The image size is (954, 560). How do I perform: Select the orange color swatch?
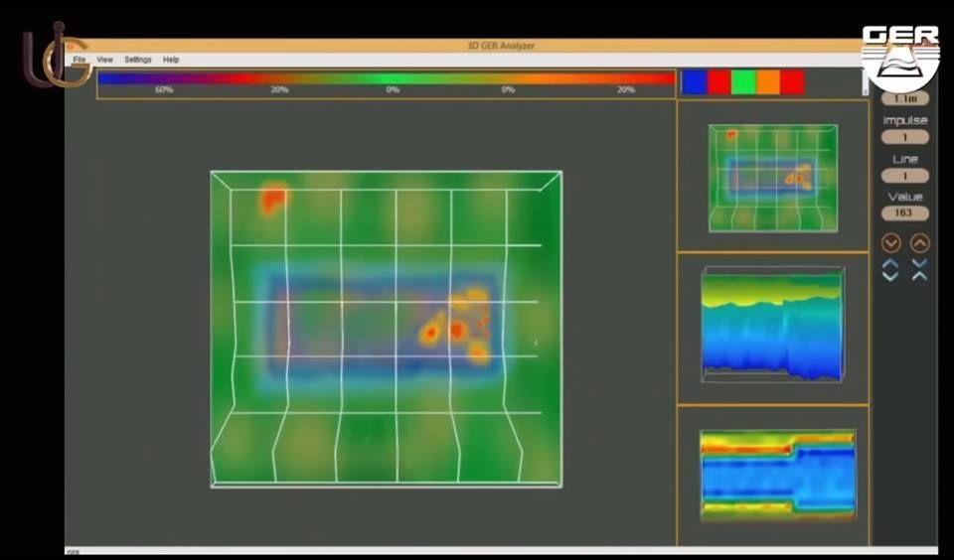coord(768,82)
